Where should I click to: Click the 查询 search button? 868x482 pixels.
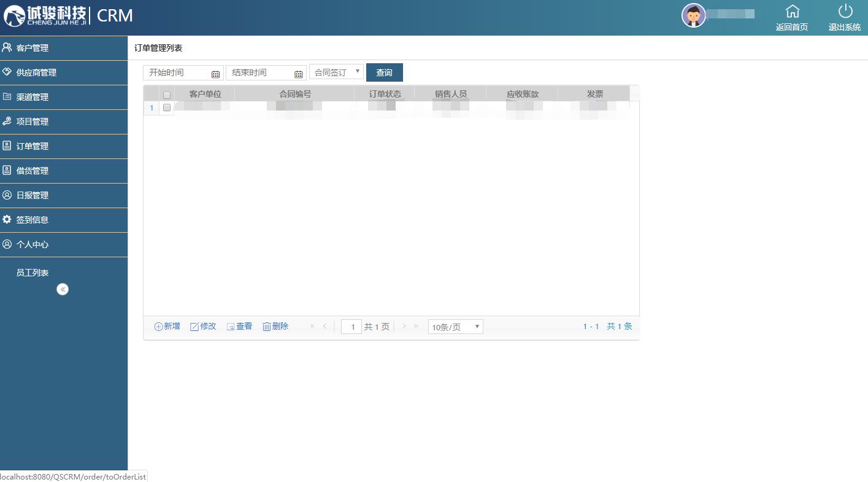[x=385, y=72]
